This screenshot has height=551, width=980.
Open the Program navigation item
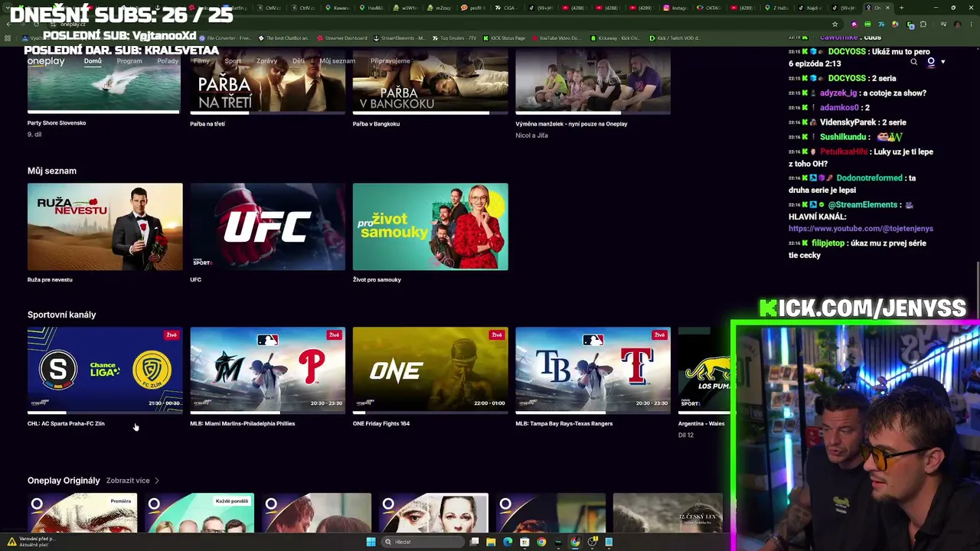129,61
